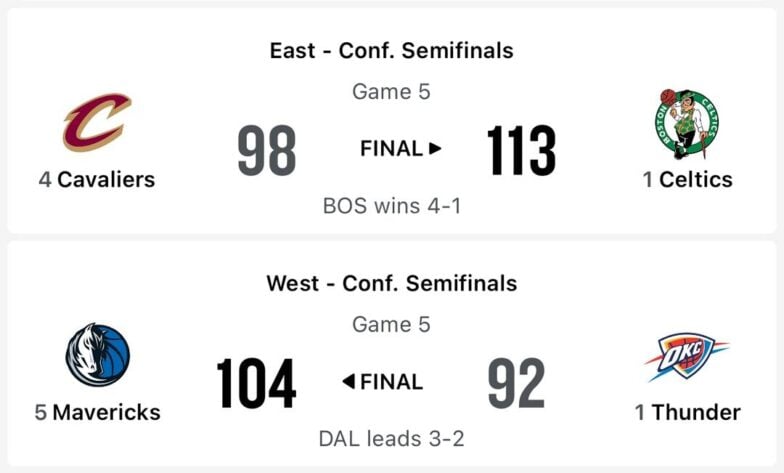The image size is (784, 473).
Task: View the BOS wins 4-1 series status
Action: click(x=392, y=206)
